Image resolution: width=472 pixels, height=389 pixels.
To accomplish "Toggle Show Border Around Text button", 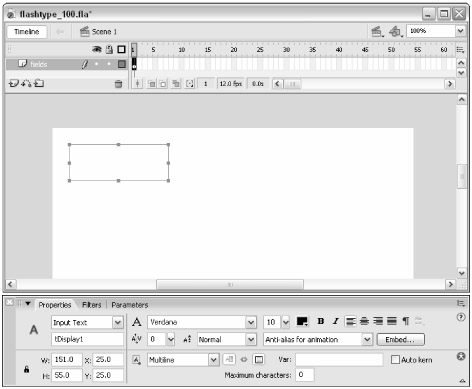I will click(259, 360).
